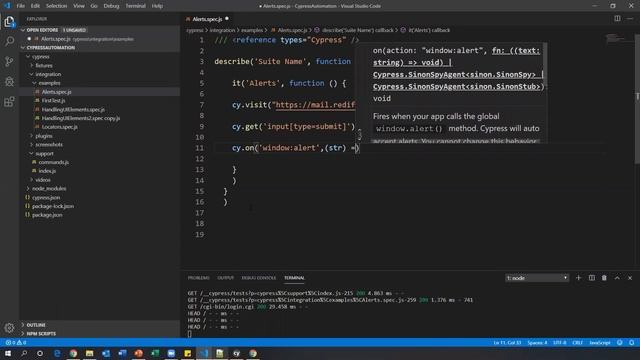Image resolution: width=640 pixels, height=360 pixels.
Task: Open the Source Control view
Action: [x=9, y=61]
